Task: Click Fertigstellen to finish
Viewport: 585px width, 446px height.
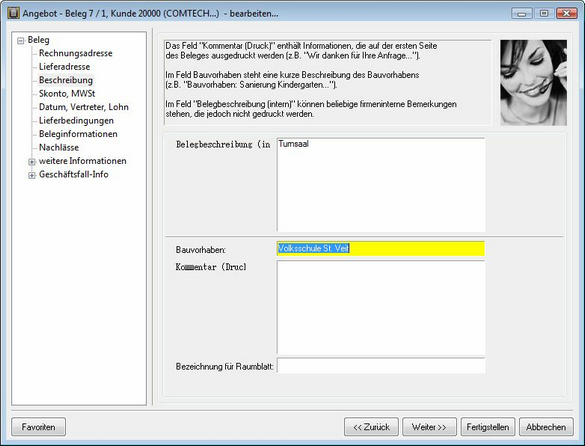Action: pos(488,427)
